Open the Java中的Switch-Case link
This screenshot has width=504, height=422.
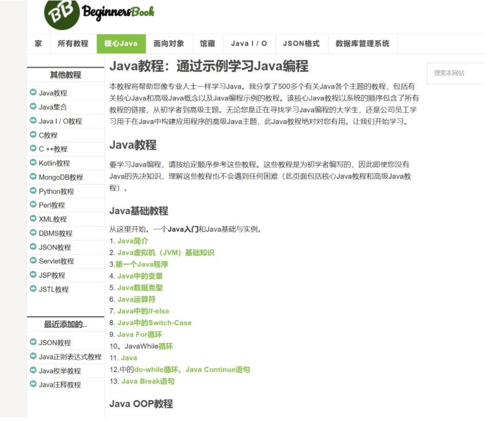click(x=155, y=323)
